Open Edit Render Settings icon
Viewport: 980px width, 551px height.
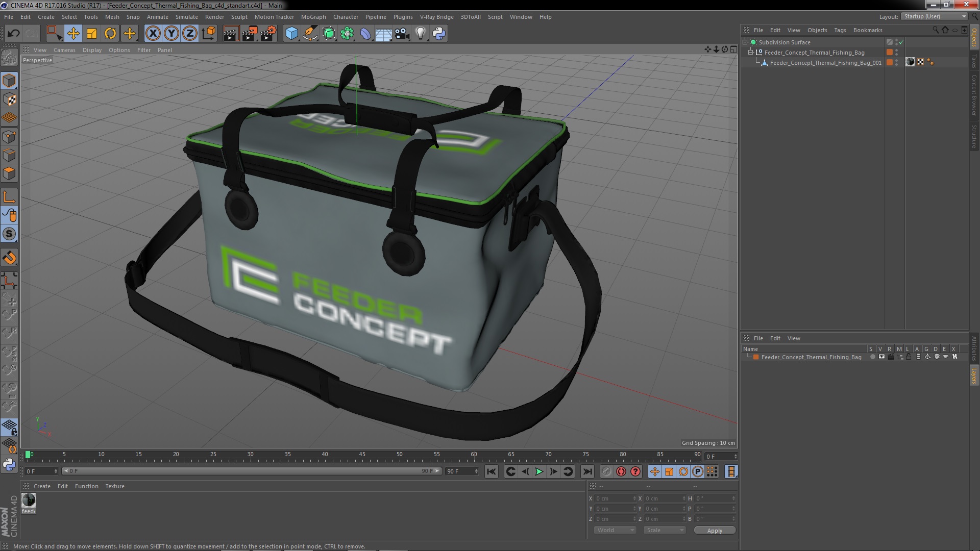point(268,34)
